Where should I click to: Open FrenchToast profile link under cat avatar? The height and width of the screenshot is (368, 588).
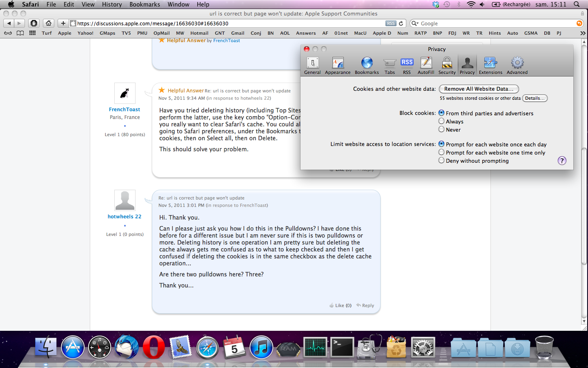pyautogui.click(x=125, y=110)
